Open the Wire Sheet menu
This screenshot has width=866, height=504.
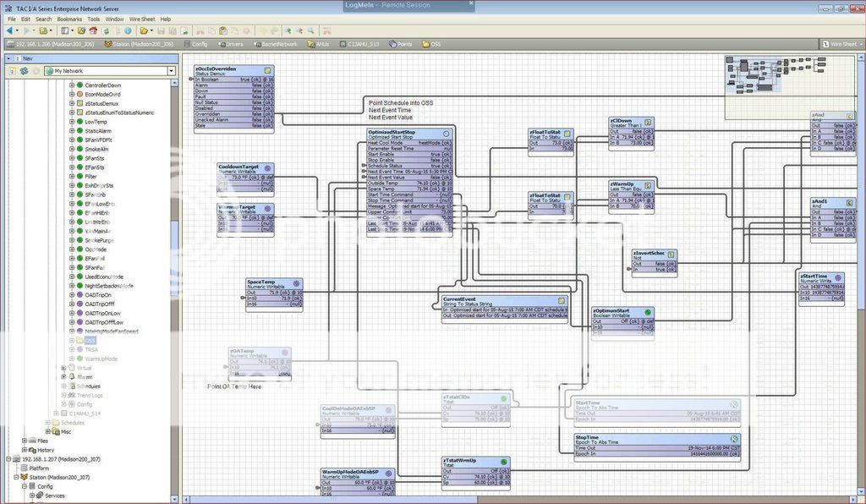[140, 19]
